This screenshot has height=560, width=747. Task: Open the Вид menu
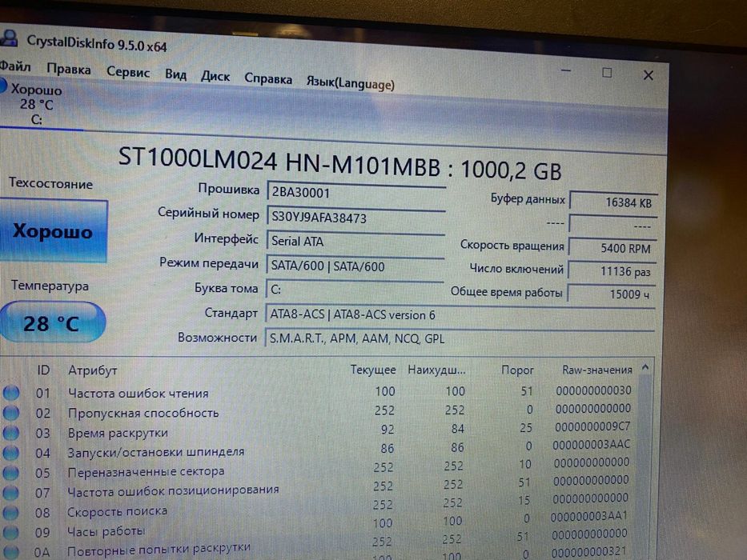coord(176,74)
